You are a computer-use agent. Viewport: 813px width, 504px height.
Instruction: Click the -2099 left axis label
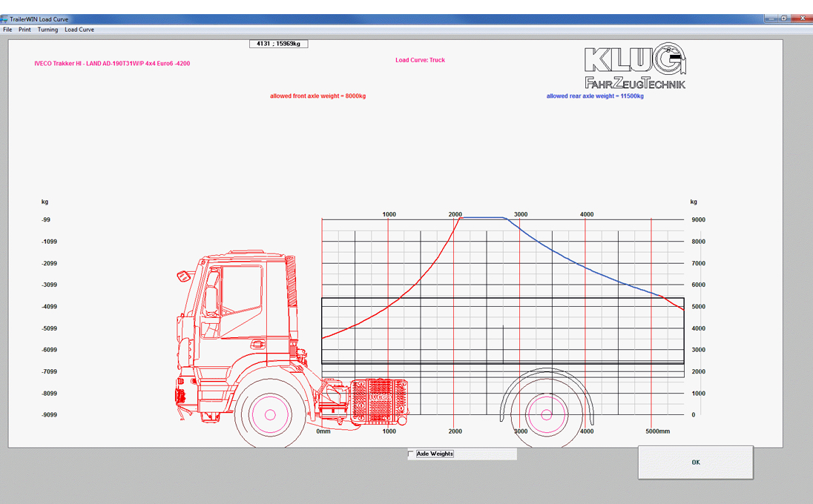[x=49, y=263]
